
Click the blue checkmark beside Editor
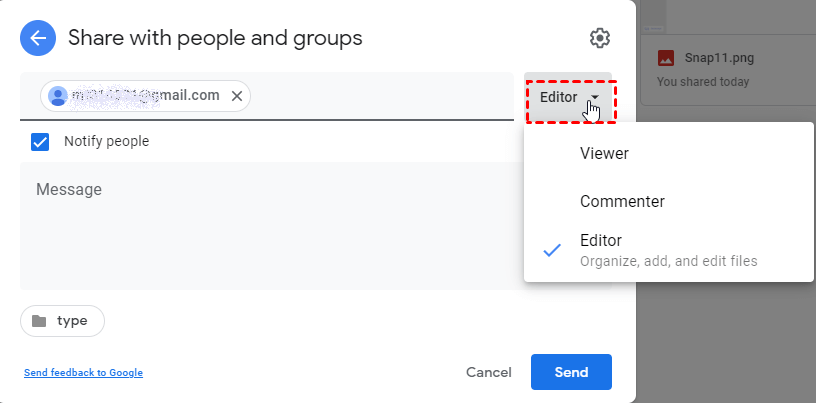coord(551,251)
